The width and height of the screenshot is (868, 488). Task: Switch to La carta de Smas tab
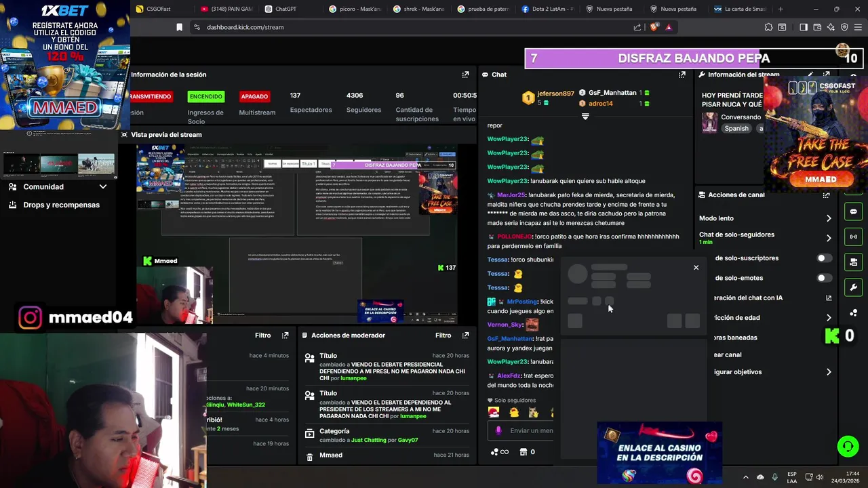coord(740,9)
